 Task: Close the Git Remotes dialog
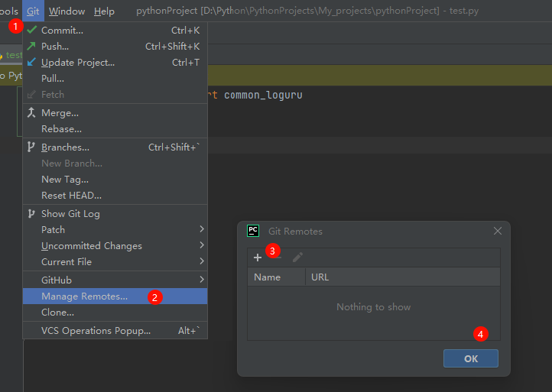tap(498, 231)
